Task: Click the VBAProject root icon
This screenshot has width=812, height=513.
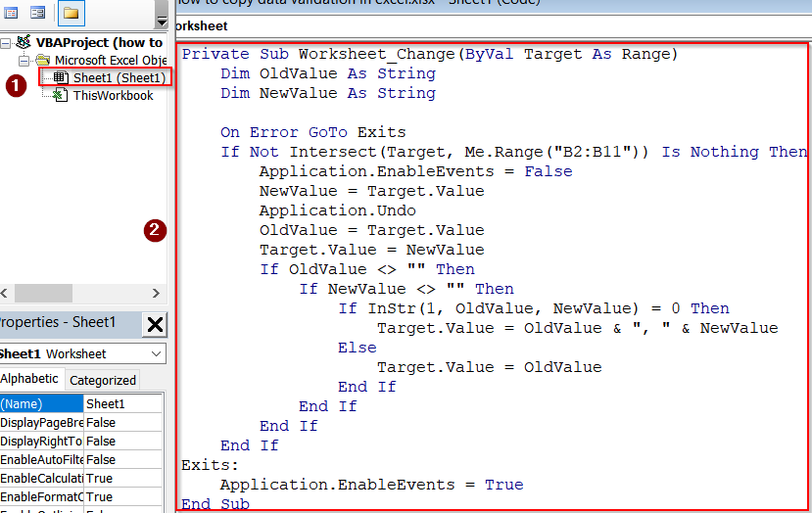Action: pyautogui.click(x=24, y=42)
